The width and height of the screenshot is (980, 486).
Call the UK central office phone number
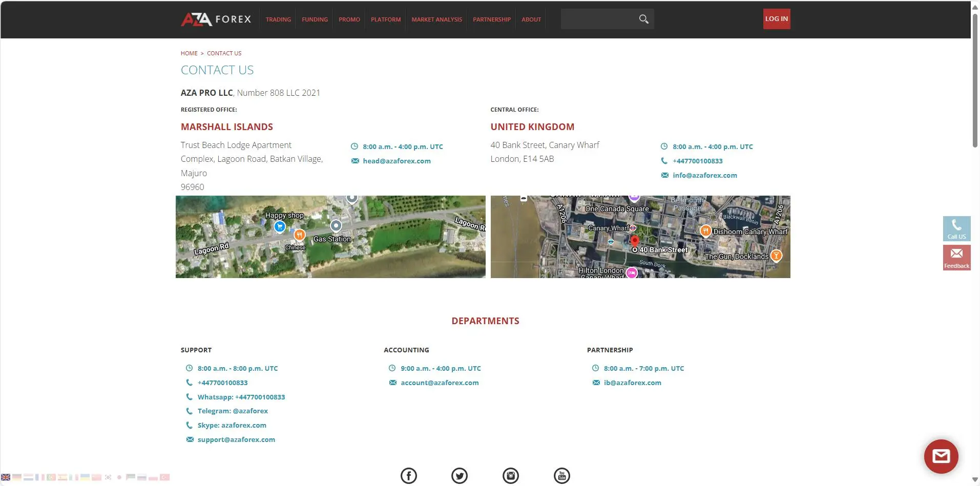click(698, 161)
